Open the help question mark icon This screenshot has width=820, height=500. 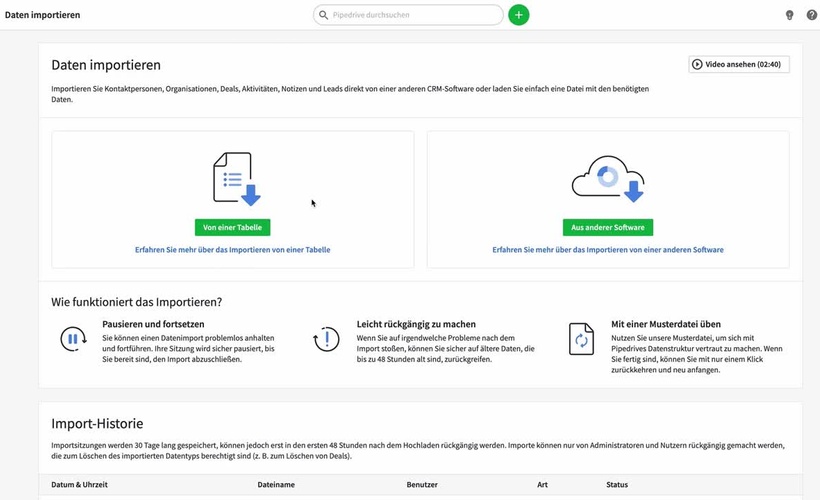(811, 16)
